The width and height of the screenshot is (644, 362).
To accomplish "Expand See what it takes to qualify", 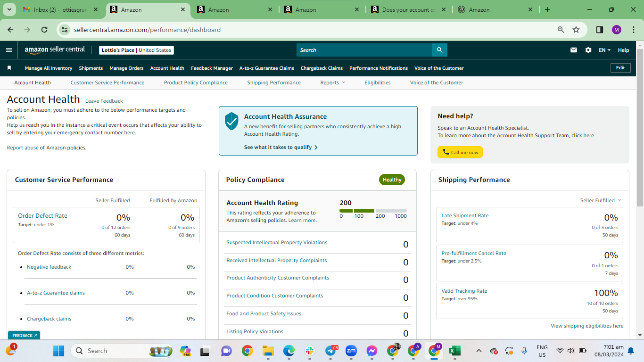I will (x=281, y=147).
